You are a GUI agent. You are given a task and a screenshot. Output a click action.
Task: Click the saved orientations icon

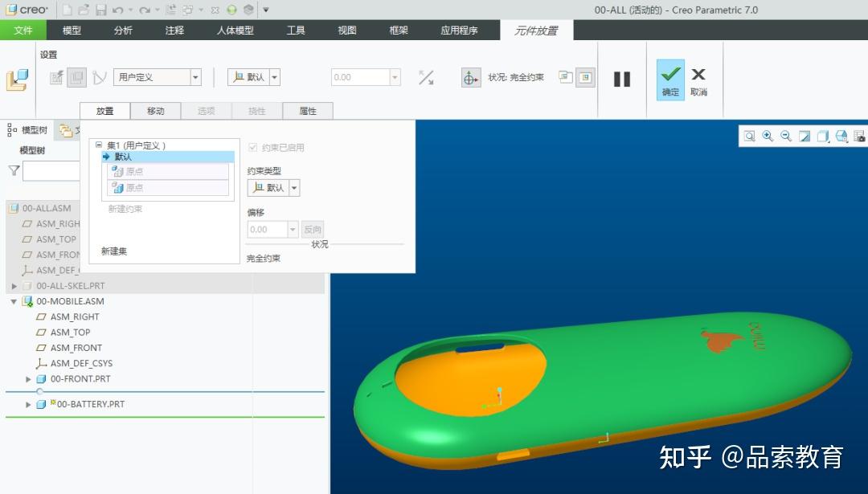(x=841, y=136)
